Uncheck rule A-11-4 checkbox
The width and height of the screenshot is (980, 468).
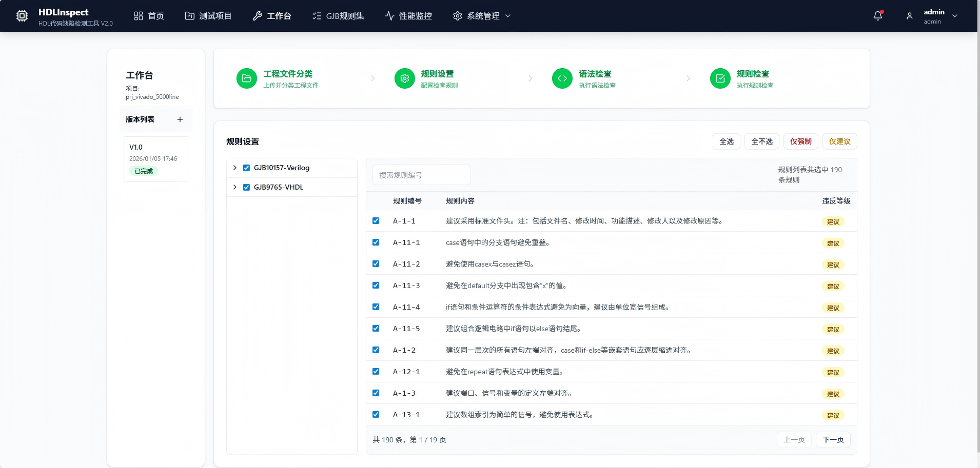[376, 307]
